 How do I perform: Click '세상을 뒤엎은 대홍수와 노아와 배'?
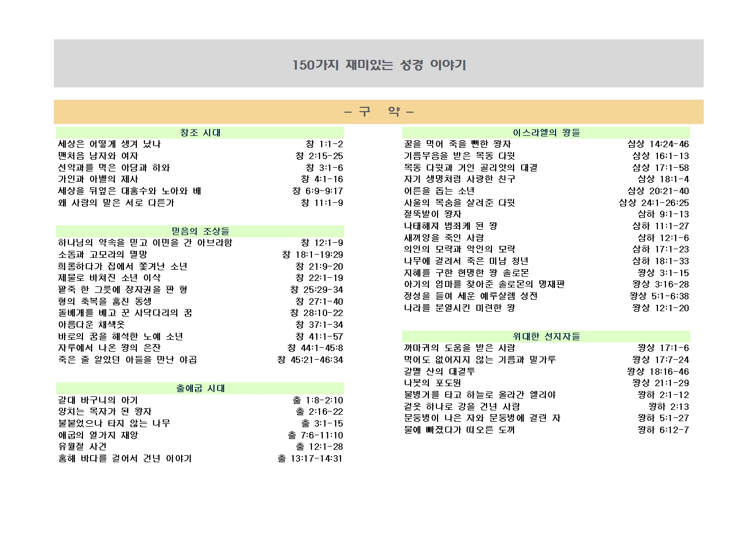(x=129, y=191)
